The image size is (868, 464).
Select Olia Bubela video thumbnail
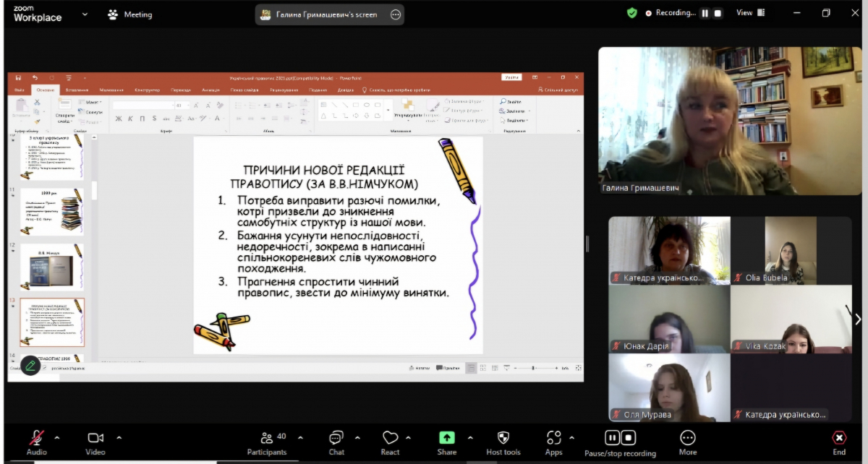(791, 250)
